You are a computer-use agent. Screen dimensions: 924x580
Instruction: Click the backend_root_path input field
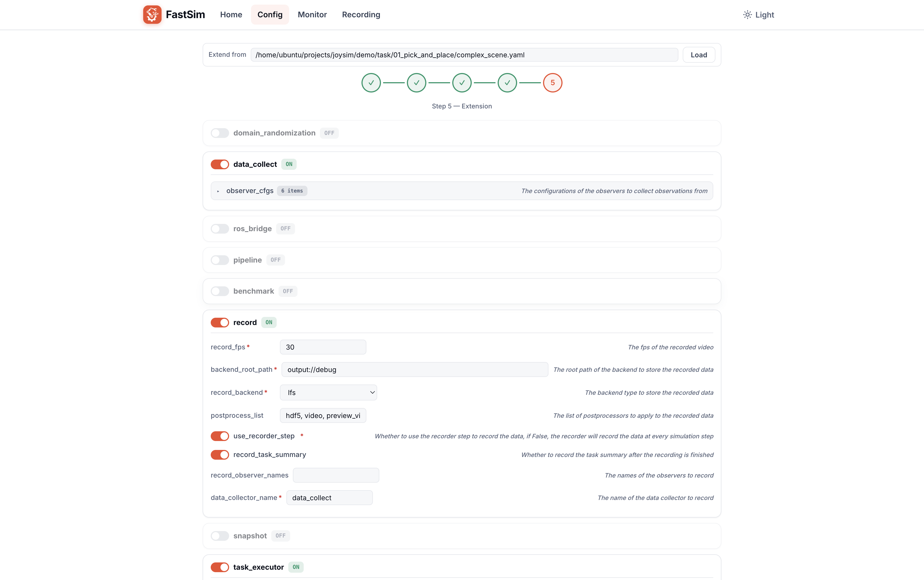415,369
